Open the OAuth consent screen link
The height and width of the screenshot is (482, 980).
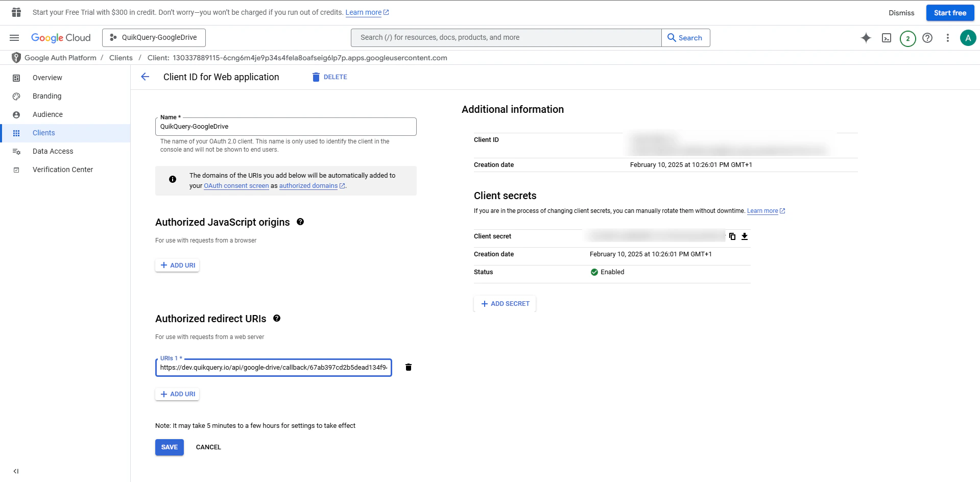point(236,186)
